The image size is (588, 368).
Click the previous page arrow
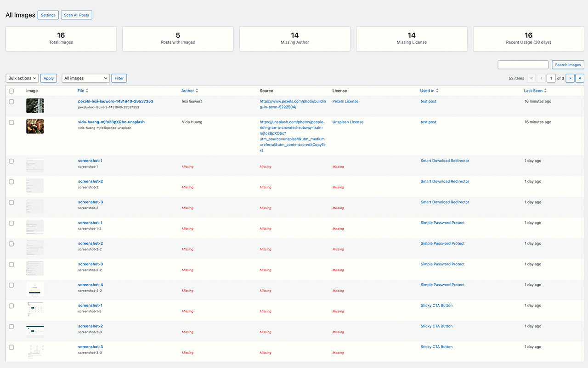pyautogui.click(x=541, y=78)
